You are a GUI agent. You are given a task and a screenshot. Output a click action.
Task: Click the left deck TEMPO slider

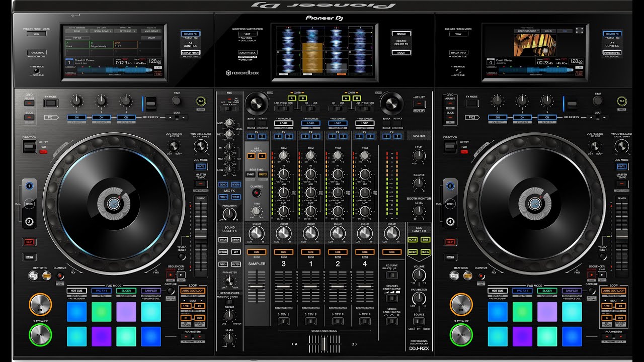point(201,237)
